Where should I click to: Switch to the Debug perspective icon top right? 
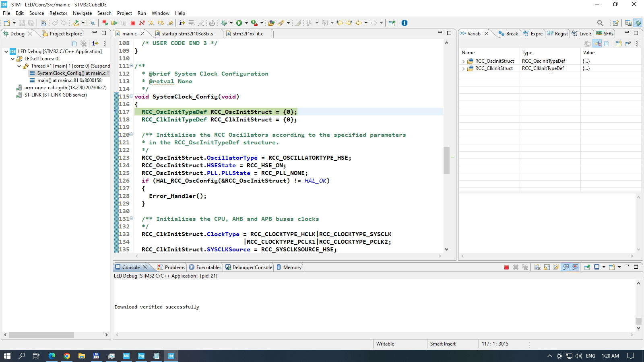[638, 23]
